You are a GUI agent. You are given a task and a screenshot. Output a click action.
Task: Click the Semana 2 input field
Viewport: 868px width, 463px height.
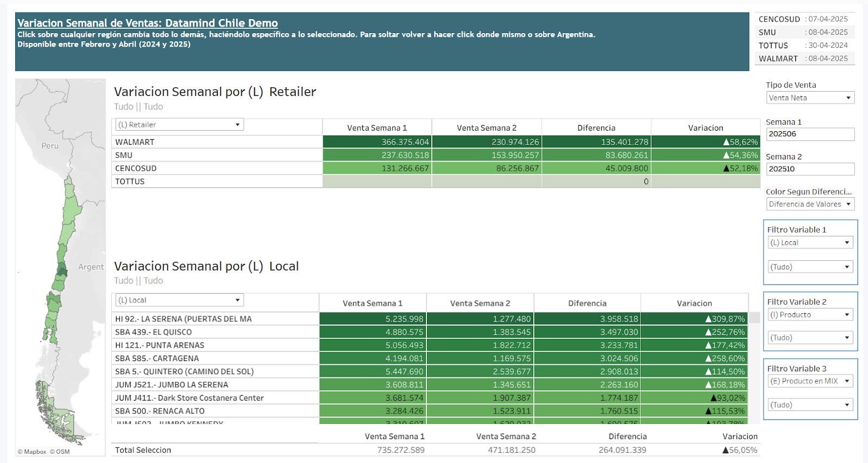coord(810,169)
